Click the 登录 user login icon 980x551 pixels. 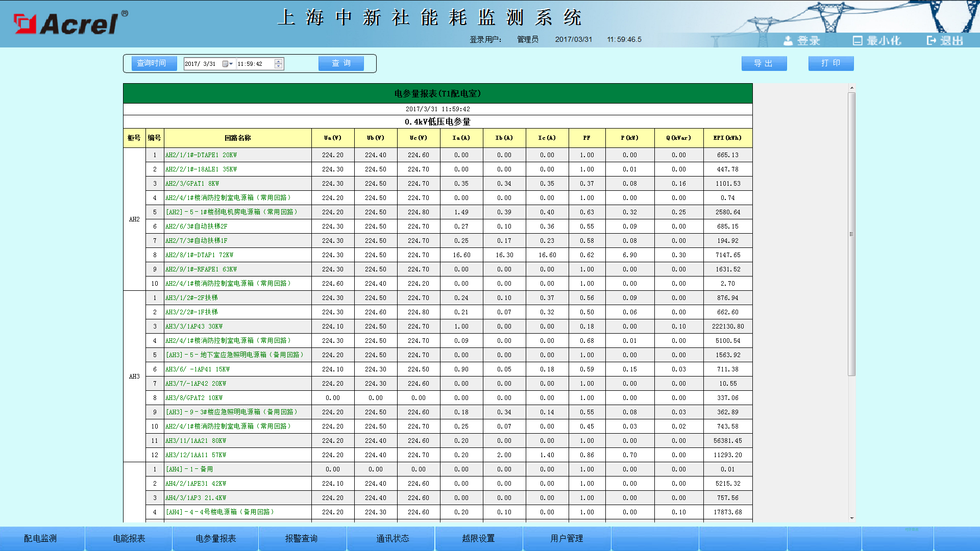(x=789, y=40)
